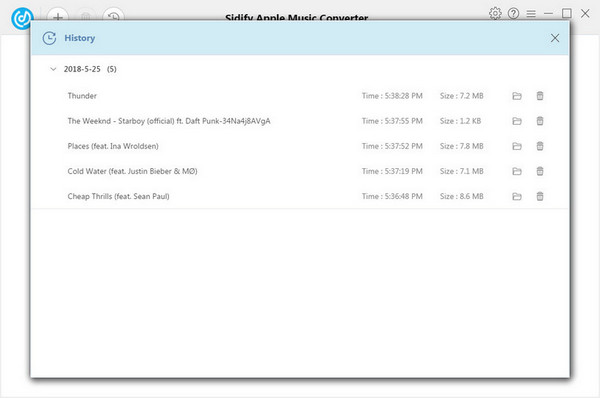
Task: Click the (5) item count label
Action: [x=111, y=69]
